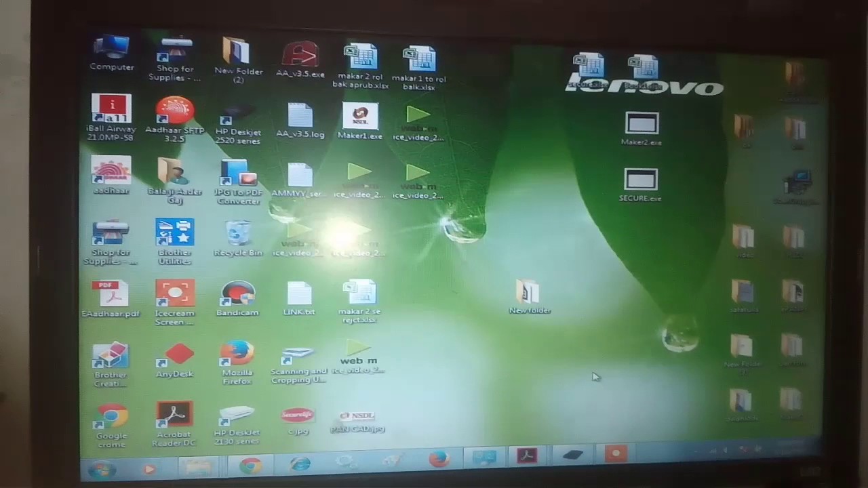868x488 pixels.
Task: Launch AA_v3.5.exe from the desktop
Action: [x=300, y=59]
